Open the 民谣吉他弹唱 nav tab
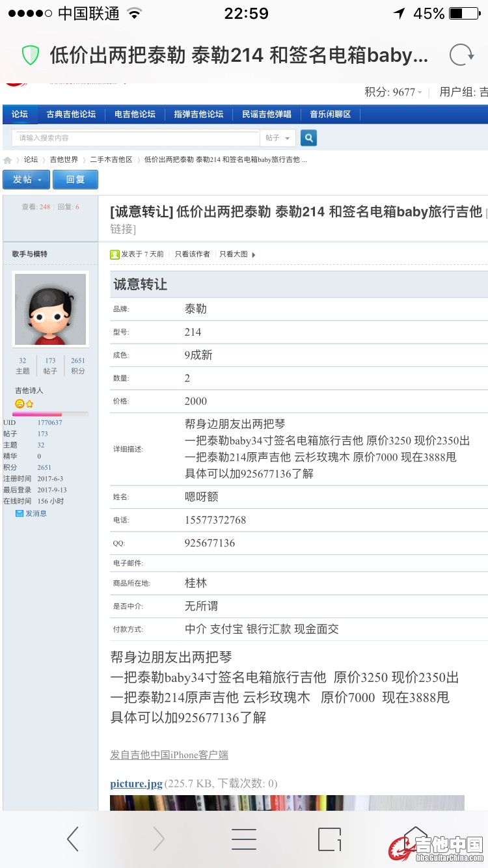The image size is (488, 868). [x=267, y=114]
